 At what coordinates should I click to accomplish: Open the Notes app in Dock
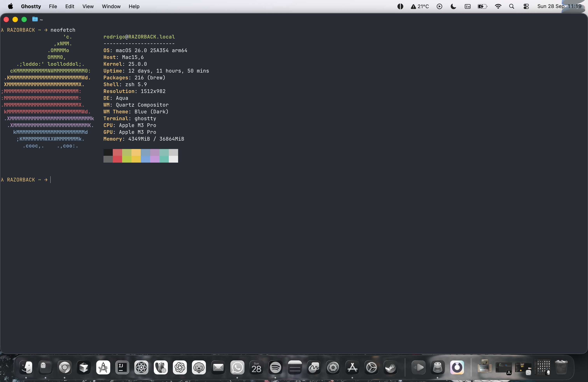tap(295, 367)
